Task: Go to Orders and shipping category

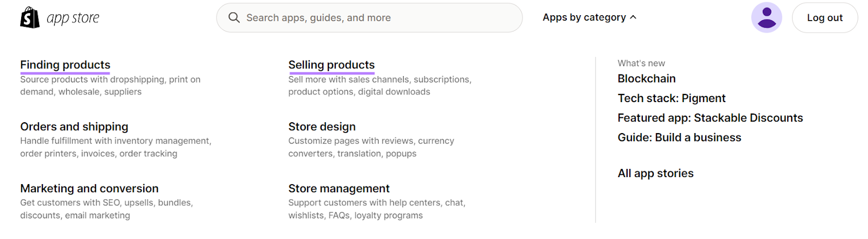Action: 74,127
